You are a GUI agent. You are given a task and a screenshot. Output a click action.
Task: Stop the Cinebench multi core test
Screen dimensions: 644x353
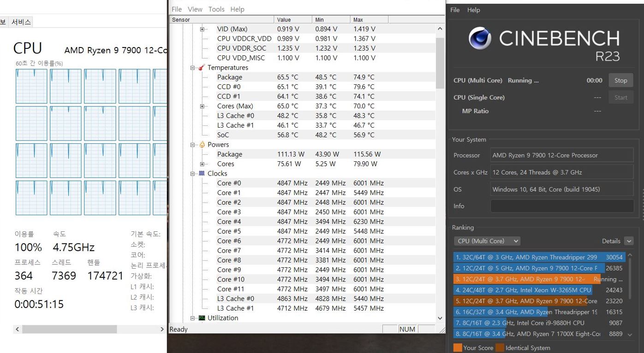click(620, 80)
